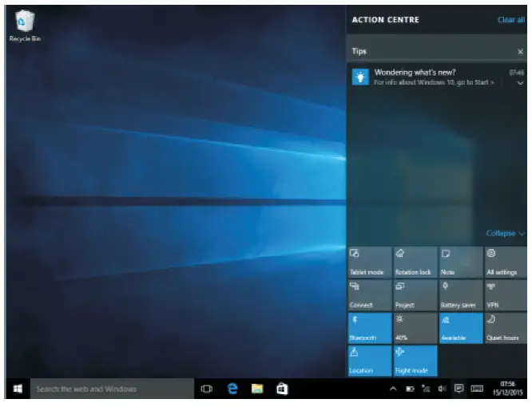
Task: Launch Microsoft Edge from the taskbar
Action: (x=232, y=389)
